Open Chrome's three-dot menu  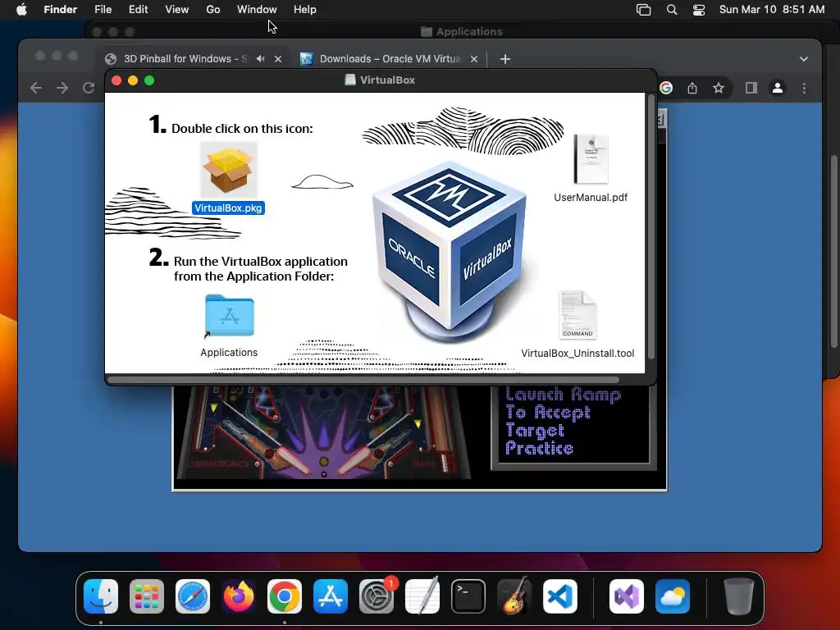point(804,88)
